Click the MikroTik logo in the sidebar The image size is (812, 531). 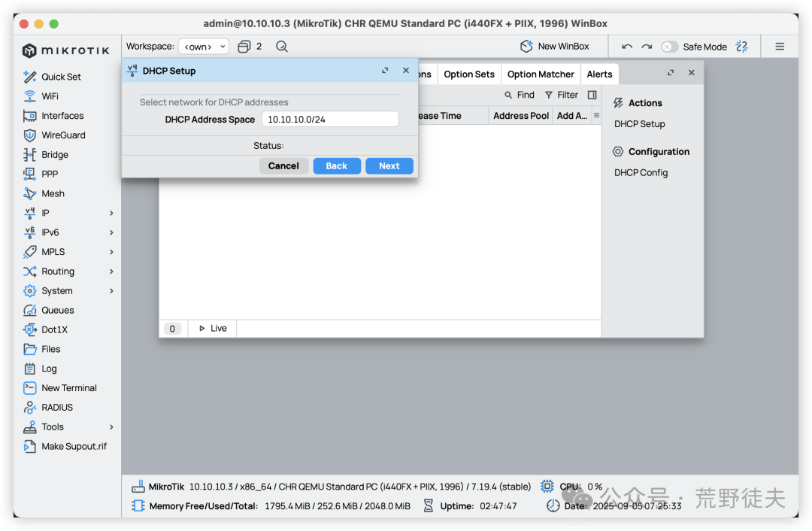coord(65,50)
